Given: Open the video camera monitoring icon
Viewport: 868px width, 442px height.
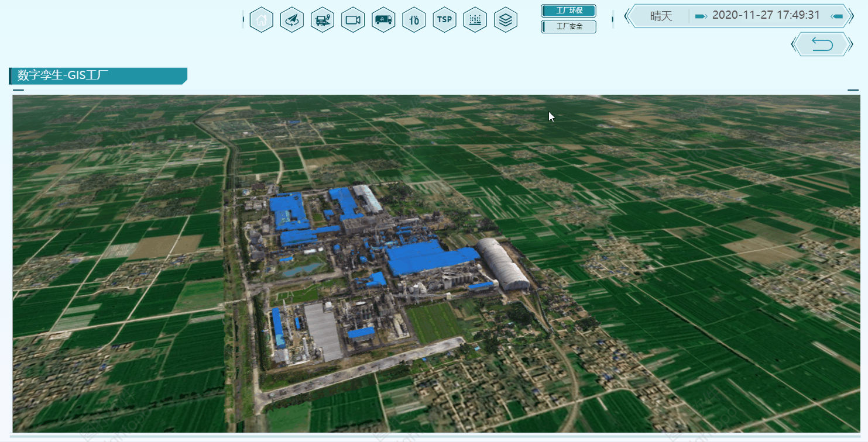Looking at the screenshot, I should [x=353, y=20].
